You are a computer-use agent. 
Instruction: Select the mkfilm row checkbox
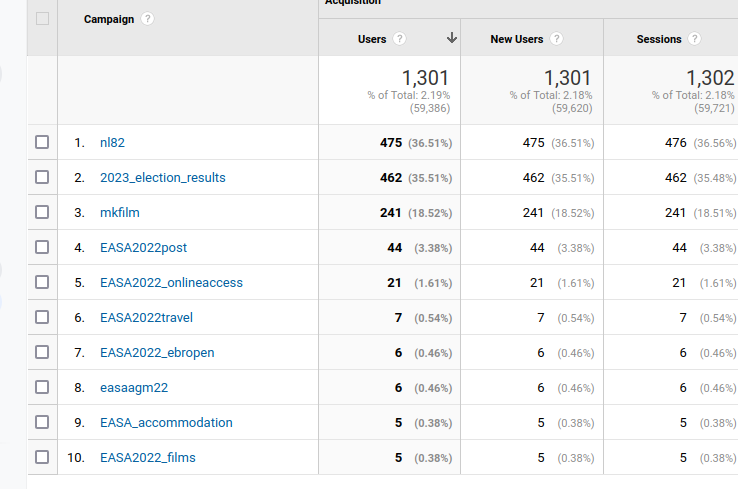click(42, 212)
